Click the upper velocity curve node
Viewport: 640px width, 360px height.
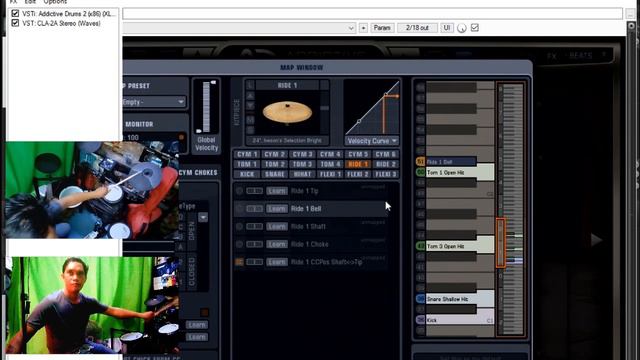coord(386,95)
